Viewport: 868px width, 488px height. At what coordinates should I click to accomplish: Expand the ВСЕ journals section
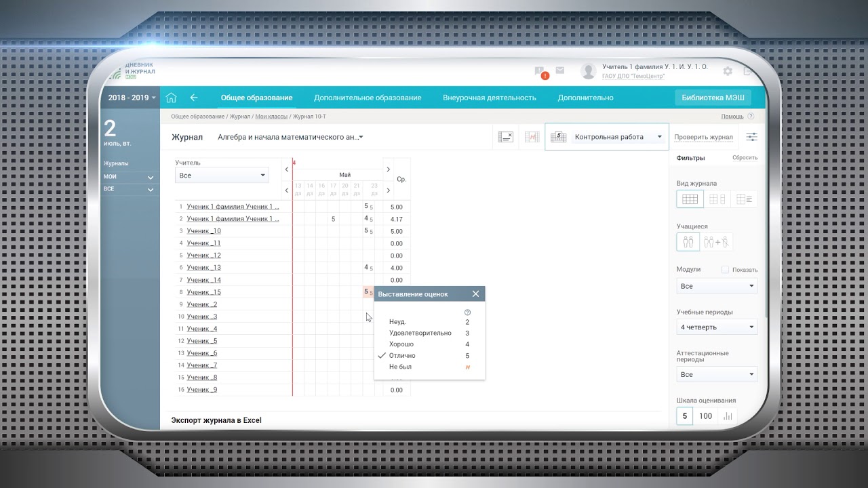pos(130,189)
